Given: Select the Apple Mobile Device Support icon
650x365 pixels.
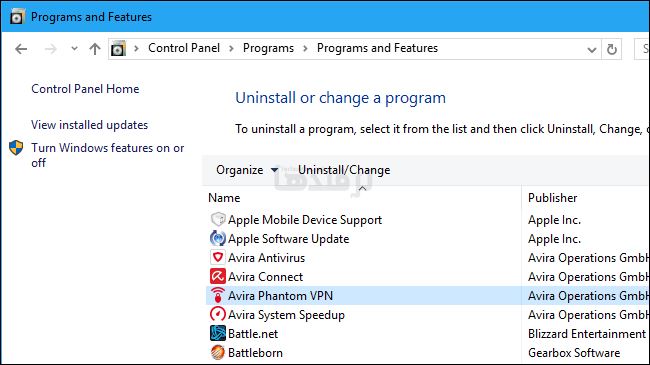Looking at the screenshot, I should [218, 219].
